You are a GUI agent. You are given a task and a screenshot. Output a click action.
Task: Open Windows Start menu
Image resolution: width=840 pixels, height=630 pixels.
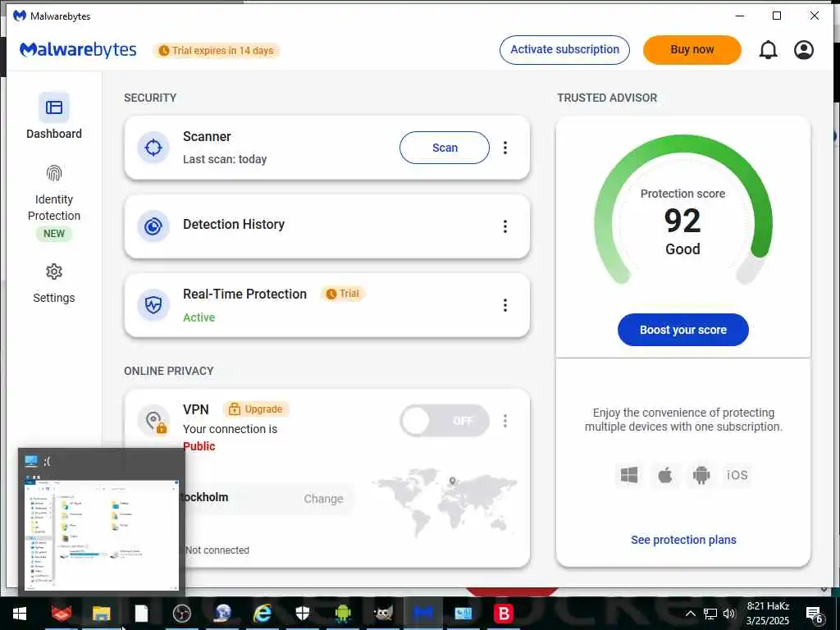[20, 614]
